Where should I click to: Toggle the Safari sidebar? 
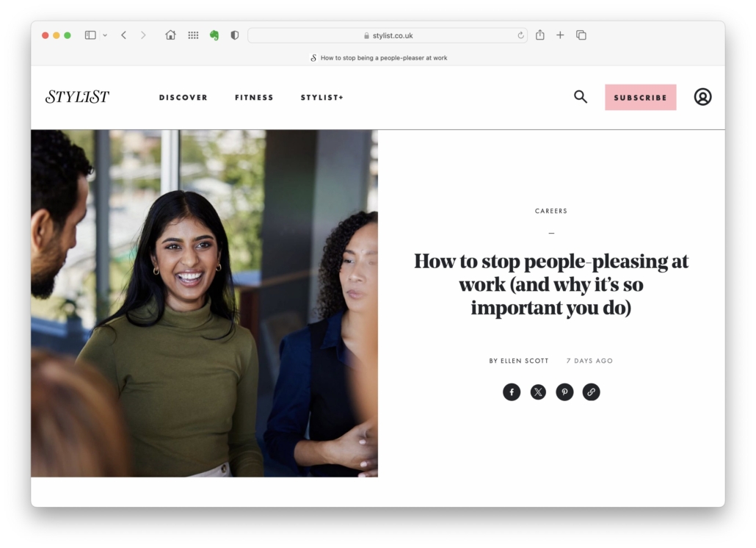[x=90, y=35]
